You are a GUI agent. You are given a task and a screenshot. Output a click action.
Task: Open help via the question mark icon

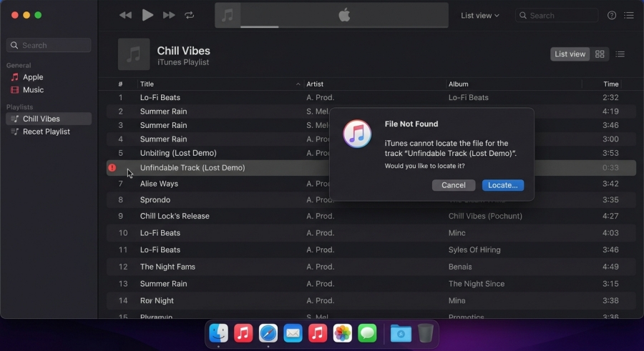click(612, 15)
